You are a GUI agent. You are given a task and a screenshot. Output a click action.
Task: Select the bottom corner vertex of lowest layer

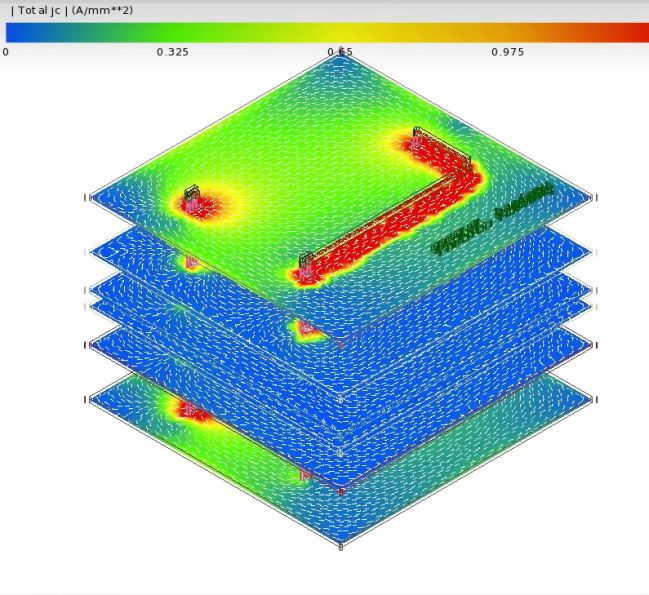click(x=341, y=547)
